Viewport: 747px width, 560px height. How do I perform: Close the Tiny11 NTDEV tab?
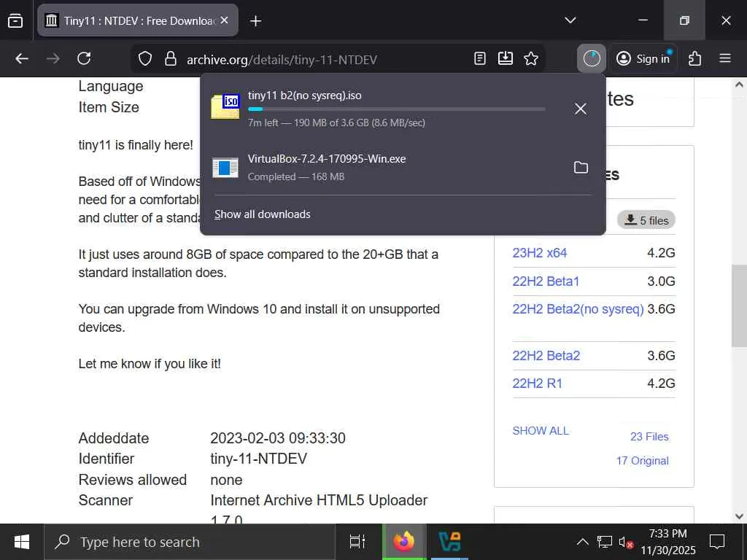click(225, 20)
